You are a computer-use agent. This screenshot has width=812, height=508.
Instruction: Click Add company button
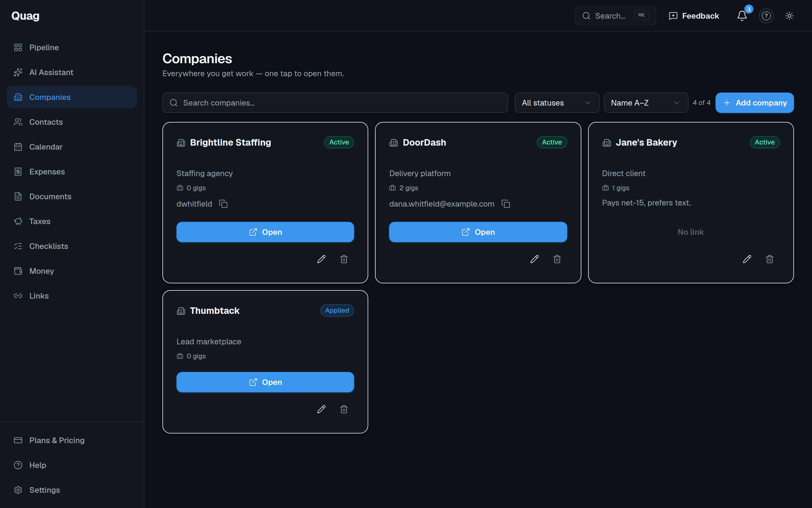[754, 103]
